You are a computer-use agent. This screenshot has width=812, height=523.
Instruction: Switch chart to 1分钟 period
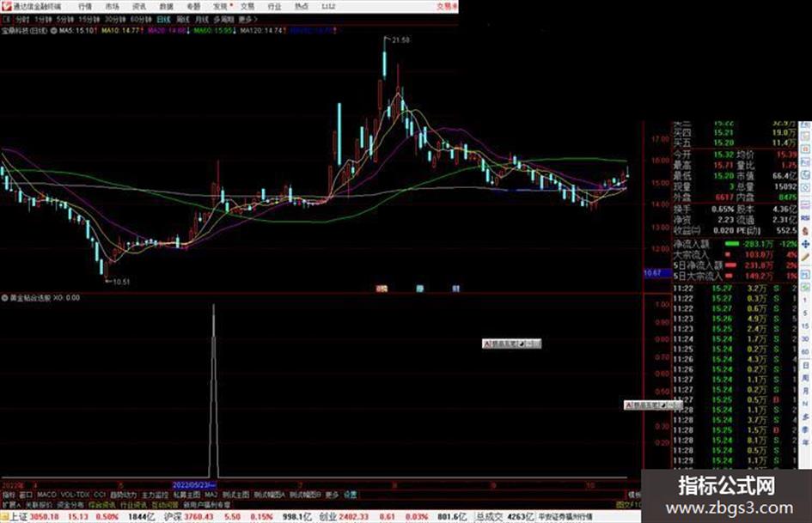[x=43, y=19]
